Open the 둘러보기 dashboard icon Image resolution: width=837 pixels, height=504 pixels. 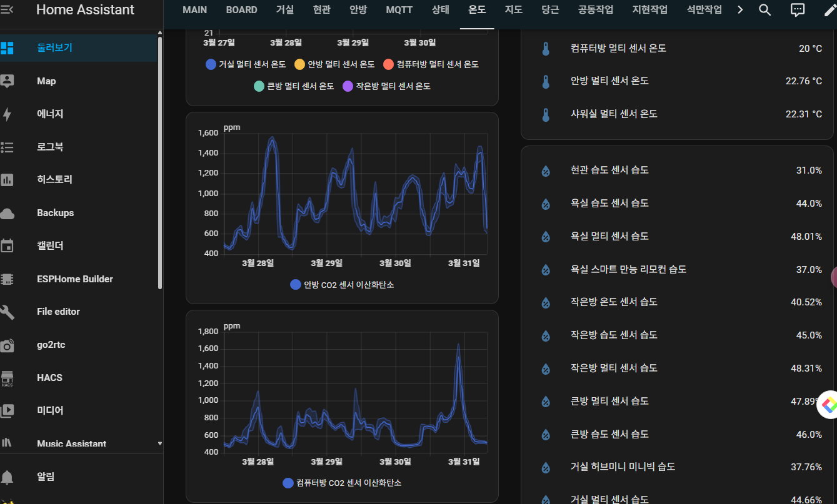point(7,47)
